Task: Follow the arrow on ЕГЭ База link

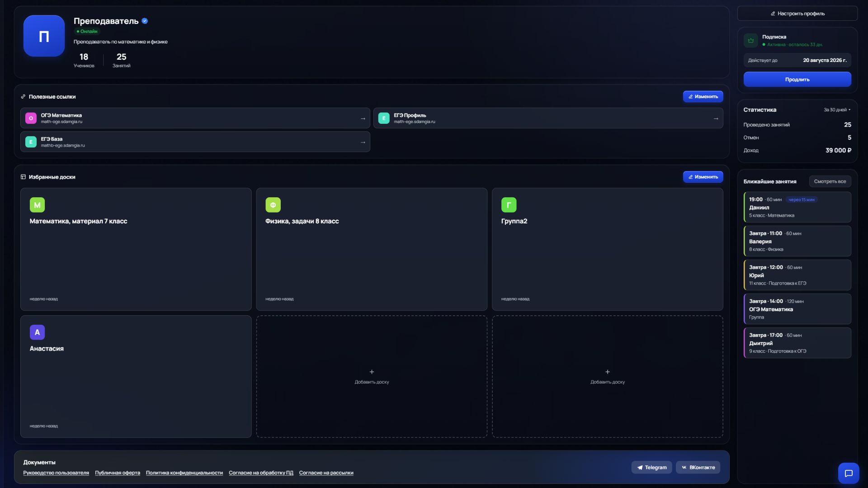Action: [363, 142]
